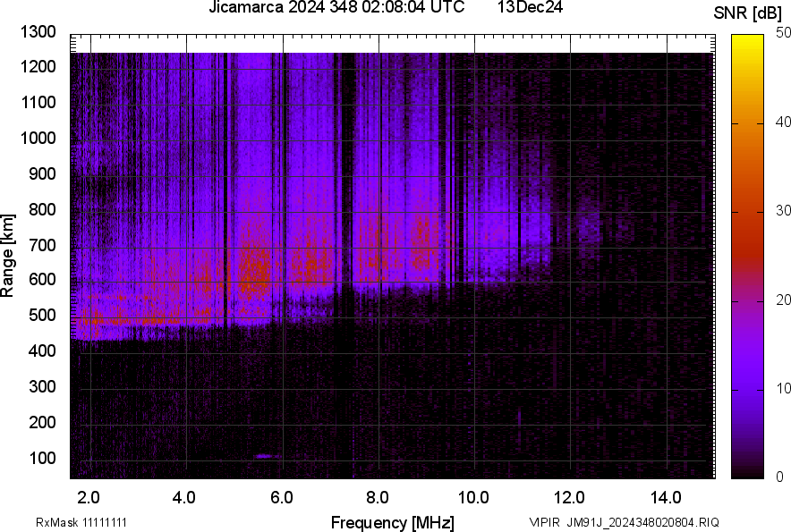Click the colorbar tick value 40
This screenshot has height=532, width=791.
[783, 122]
